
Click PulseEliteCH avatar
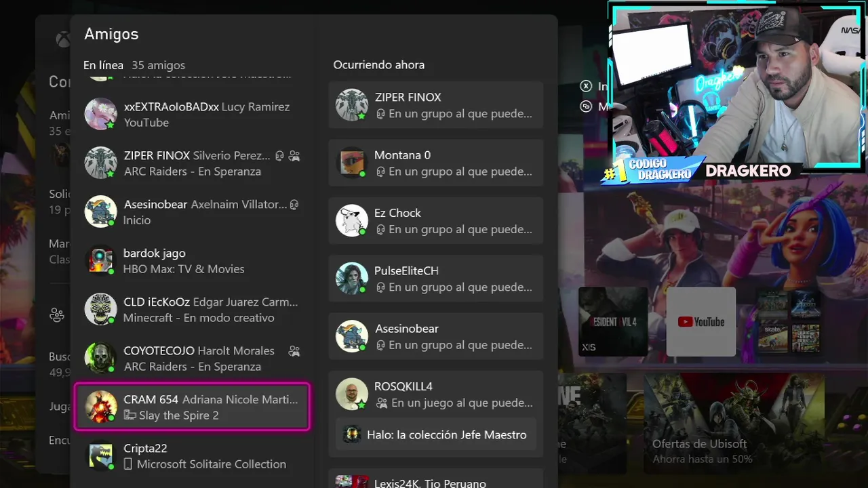pos(352,279)
